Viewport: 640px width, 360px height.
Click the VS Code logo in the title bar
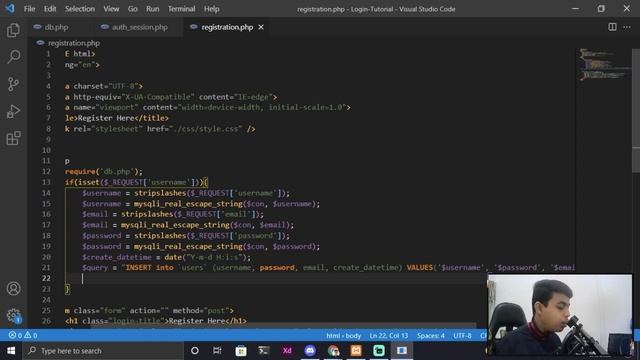click(10, 9)
